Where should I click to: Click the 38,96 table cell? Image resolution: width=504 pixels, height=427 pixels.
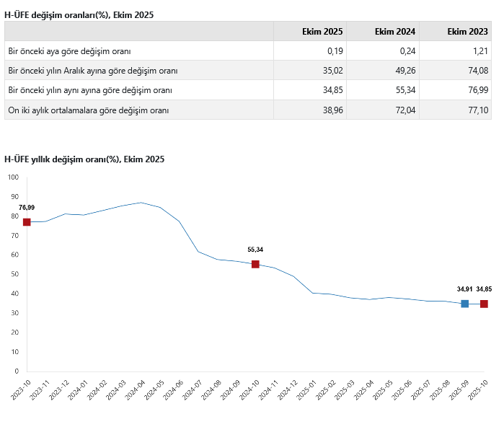tap(332, 110)
